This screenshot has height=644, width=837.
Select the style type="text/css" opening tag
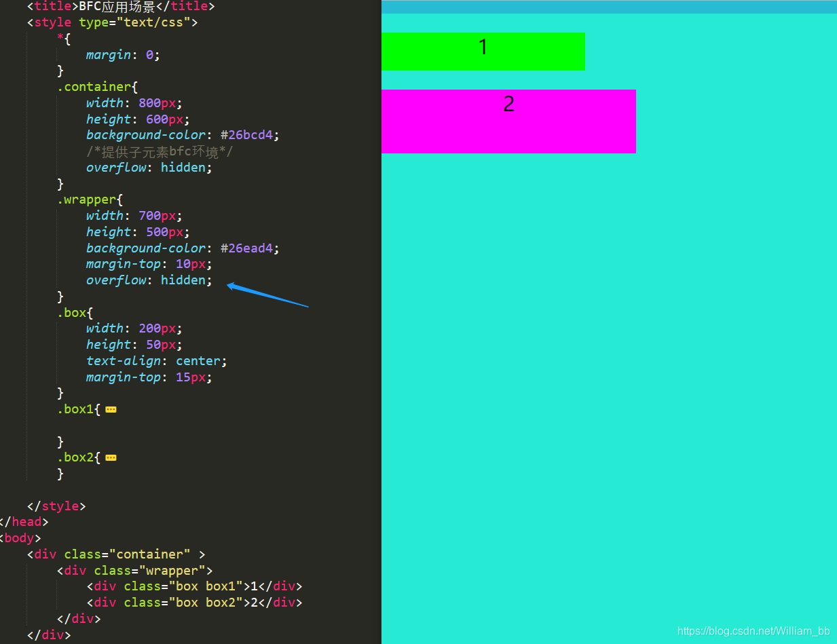click(x=113, y=22)
